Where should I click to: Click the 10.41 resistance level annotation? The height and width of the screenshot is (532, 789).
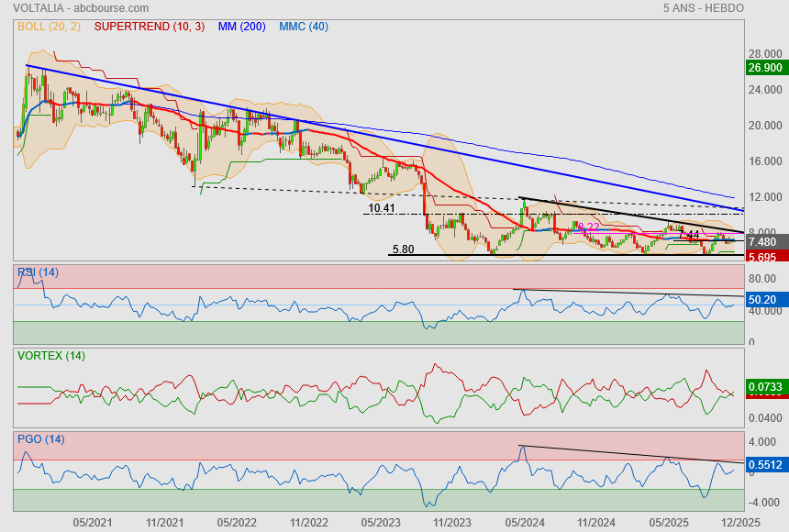(382, 209)
